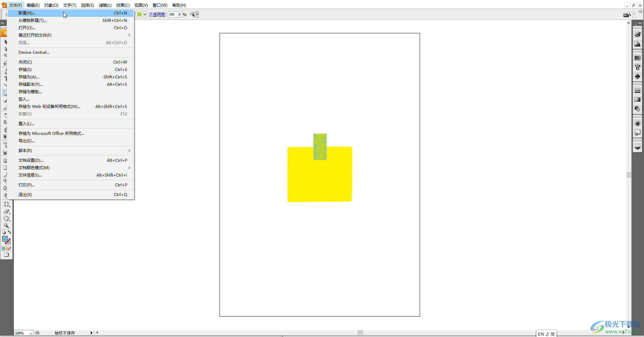Open the status bar 始终不保存 flyout arrow

[91, 333]
